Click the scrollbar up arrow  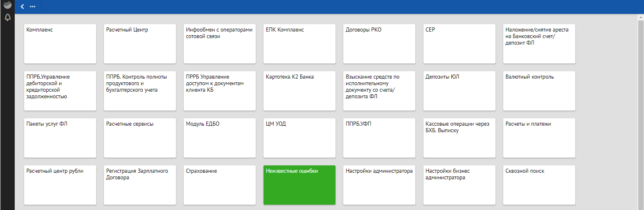point(641,17)
